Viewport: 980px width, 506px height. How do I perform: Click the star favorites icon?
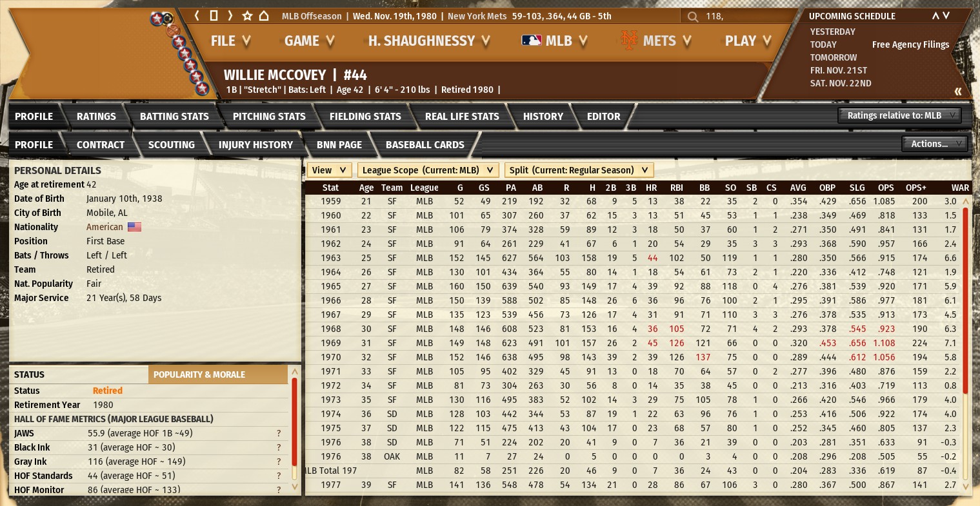tap(247, 15)
